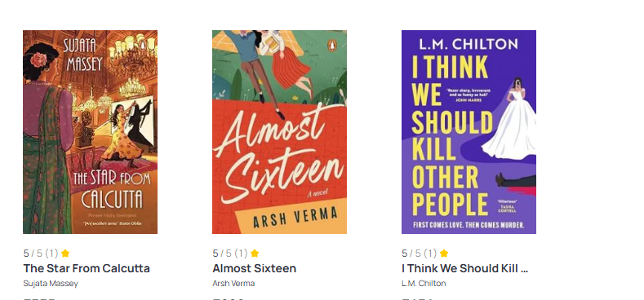Screen dimensions: 644x300
Task: Click star icon under Almost Sixteen cover
Action: [x=255, y=254]
